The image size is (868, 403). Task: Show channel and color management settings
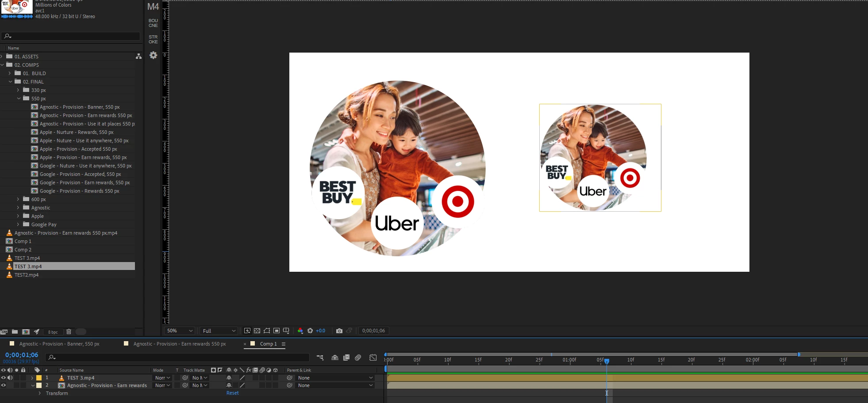(x=300, y=331)
